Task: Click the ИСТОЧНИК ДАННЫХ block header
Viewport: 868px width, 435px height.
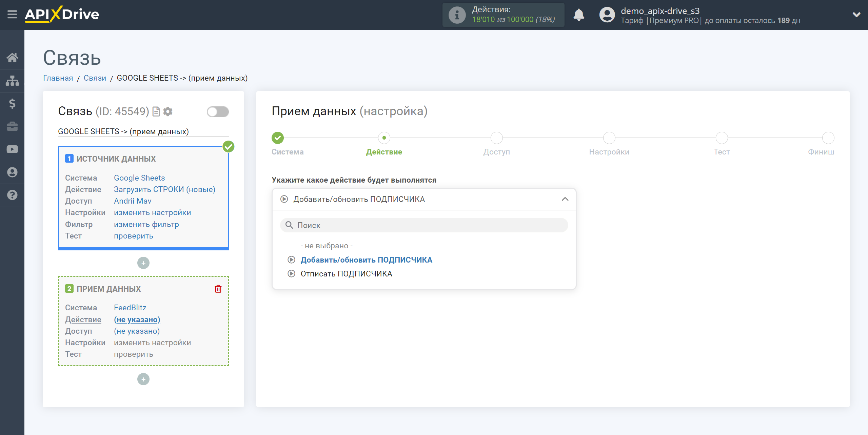Action: 116,159
